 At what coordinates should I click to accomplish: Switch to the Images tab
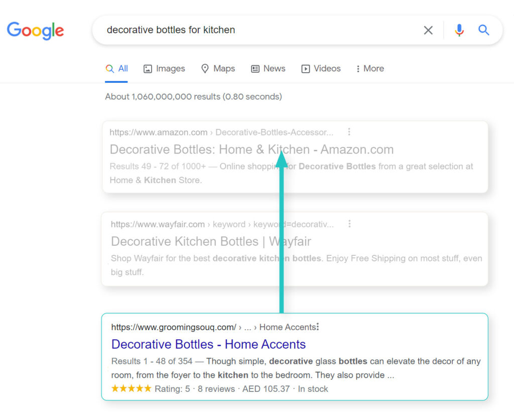click(x=164, y=69)
